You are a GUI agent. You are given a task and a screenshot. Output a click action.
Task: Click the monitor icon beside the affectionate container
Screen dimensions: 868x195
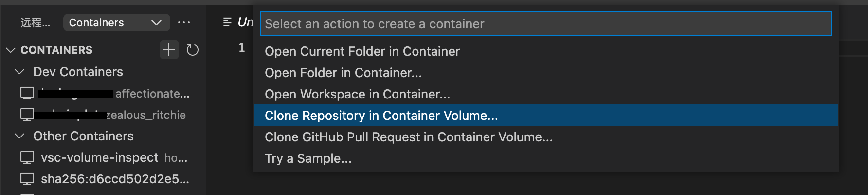pos(27,93)
